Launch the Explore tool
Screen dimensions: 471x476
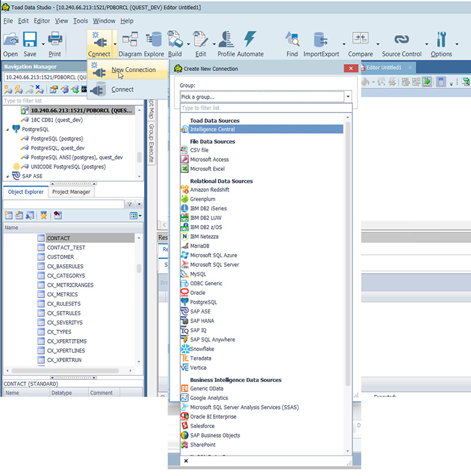coord(154,44)
